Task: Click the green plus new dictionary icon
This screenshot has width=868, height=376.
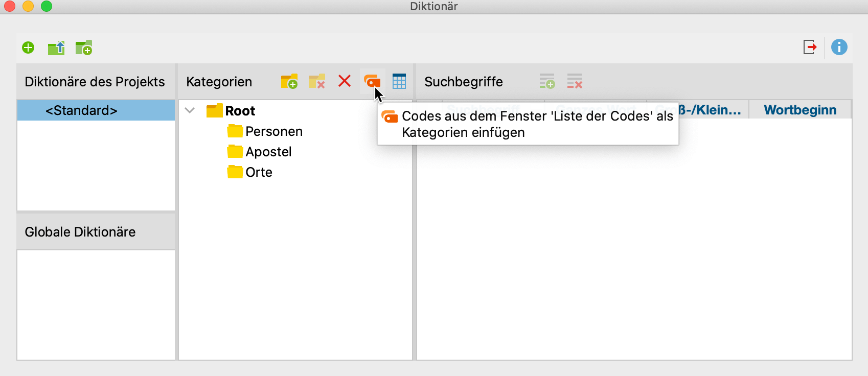Action: coord(28,48)
